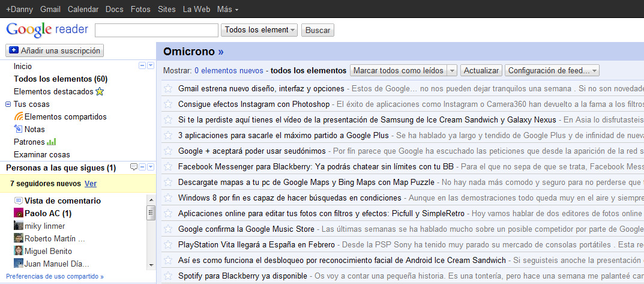Image resolution: width=644 pixels, height=284 pixels.
Task: Star the Descargate mapas Map Puzzle article
Action: tap(167, 182)
